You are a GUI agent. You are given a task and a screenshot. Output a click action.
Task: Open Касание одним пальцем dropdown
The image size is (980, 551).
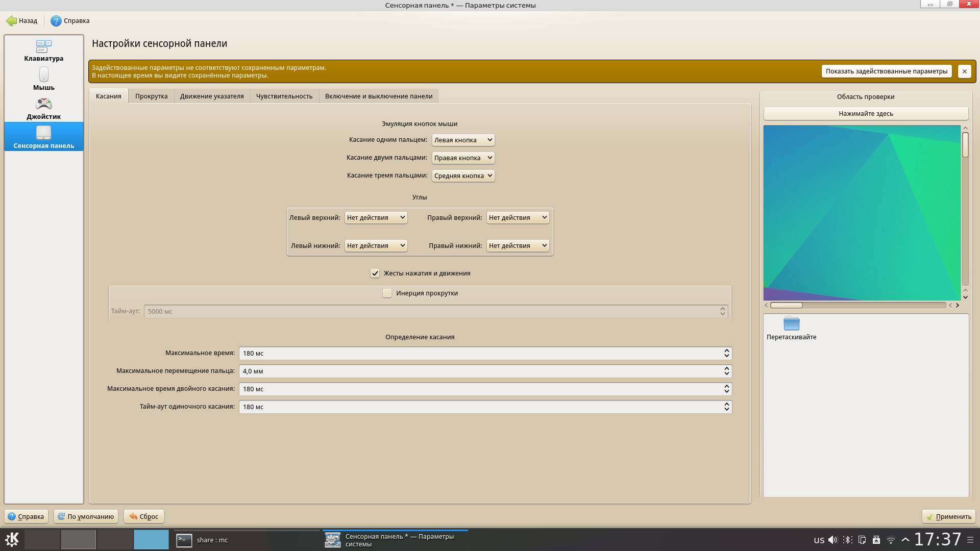[x=463, y=140]
